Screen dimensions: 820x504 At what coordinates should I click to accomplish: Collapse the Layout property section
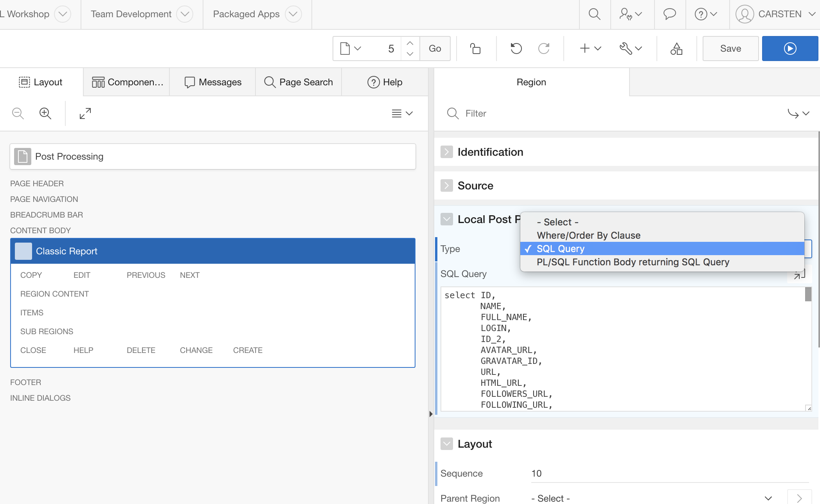[x=446, y=444]
